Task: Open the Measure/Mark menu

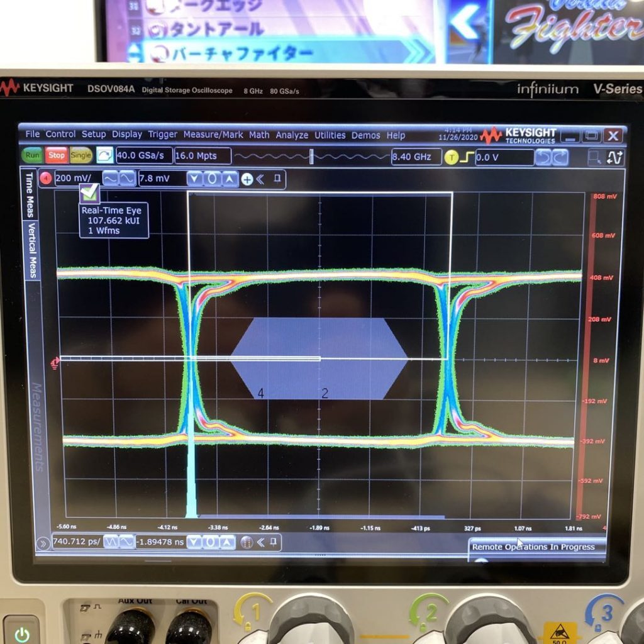Action: pyautogui.click(x=213, y=135)
